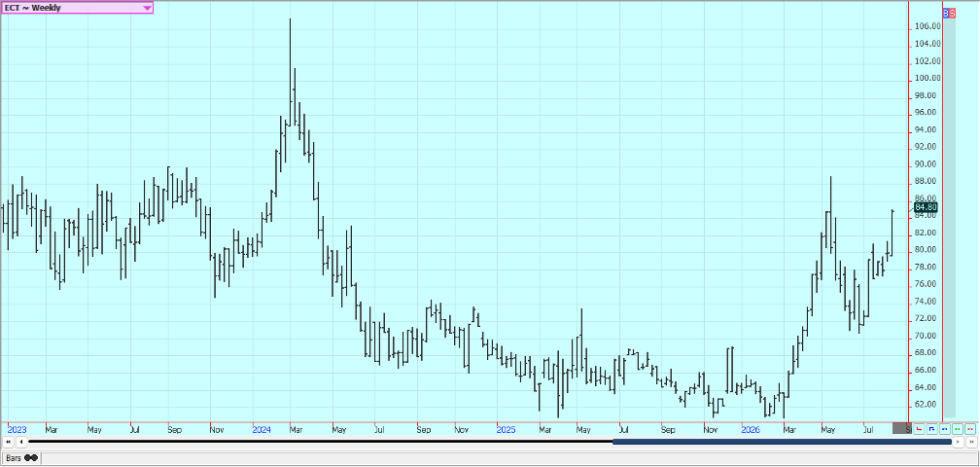Screen dimensions: 980x467
Task: Click the 84.80 current price label
Action: [x=926, y=207]
